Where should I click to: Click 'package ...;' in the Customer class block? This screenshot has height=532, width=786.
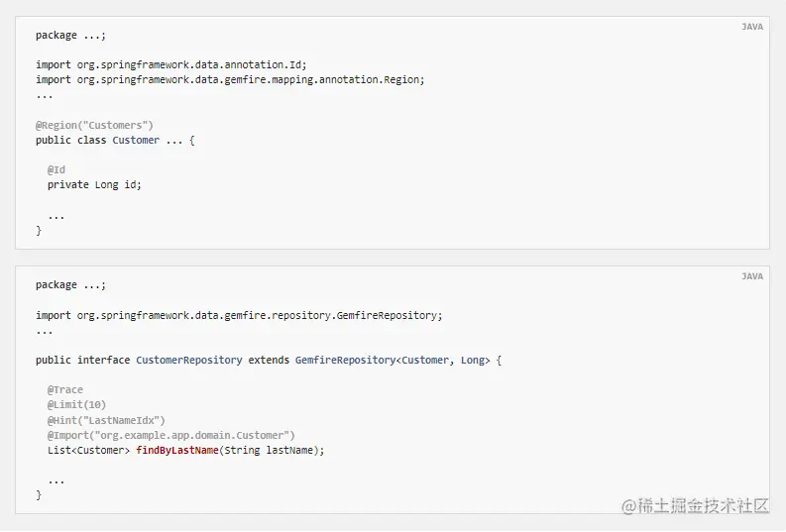pyautogui.click(x=70, y=35)
